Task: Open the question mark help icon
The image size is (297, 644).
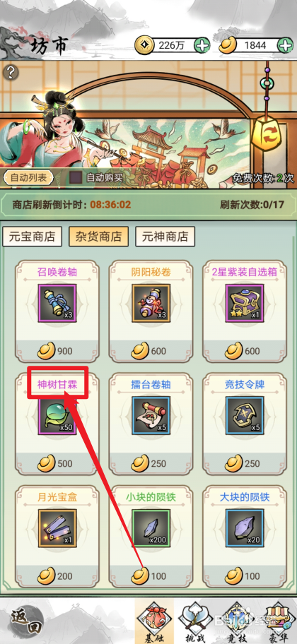Action: click(x=11, y=73)
